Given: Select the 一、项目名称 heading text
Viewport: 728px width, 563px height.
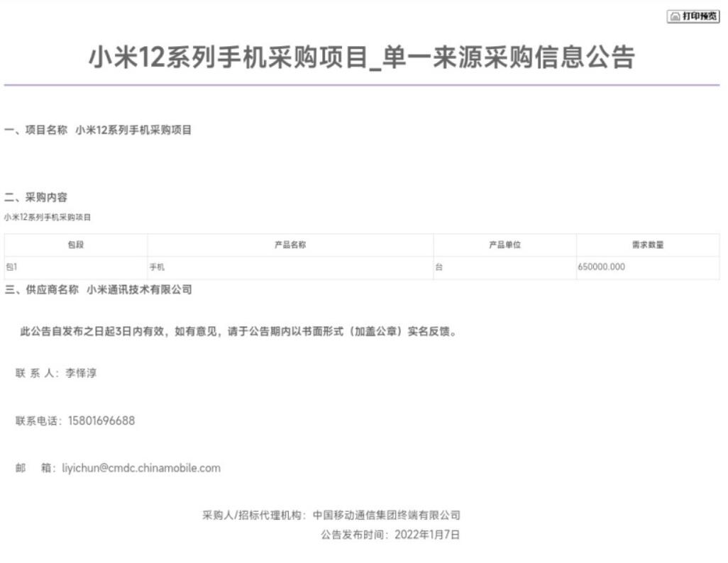Looking at the screenshot, I should pos(35,130).
